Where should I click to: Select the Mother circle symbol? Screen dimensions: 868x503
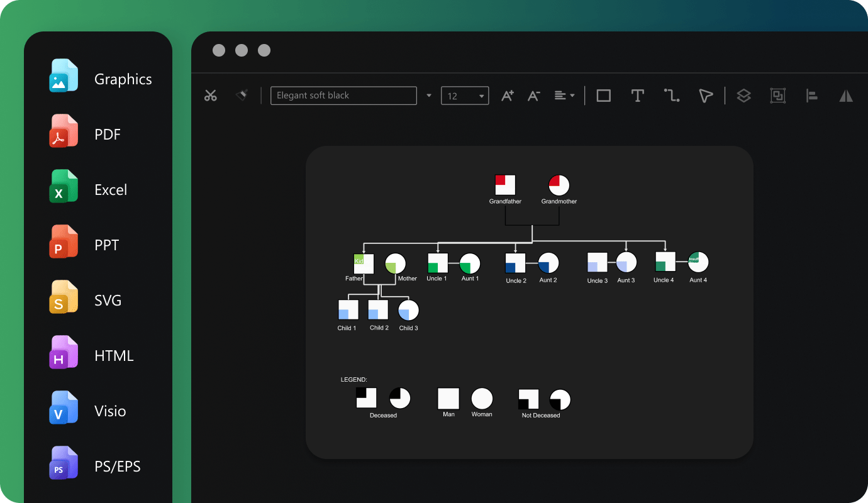395,263
